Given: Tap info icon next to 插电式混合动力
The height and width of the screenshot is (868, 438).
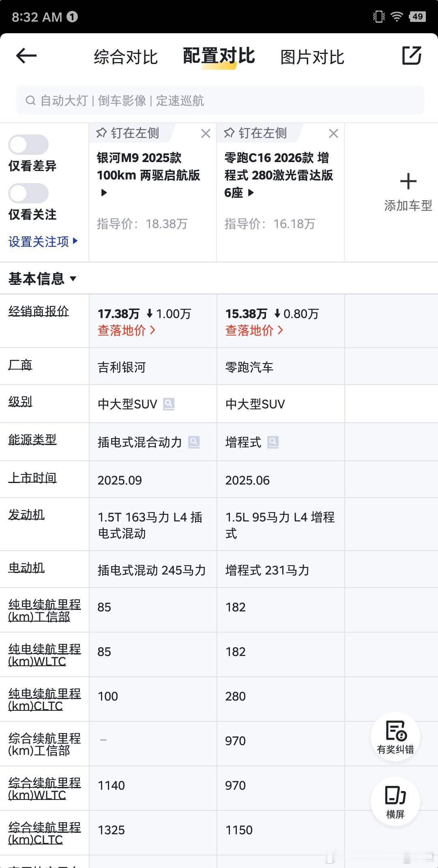Looking at the screenshot, I should [x=194, y=442].
